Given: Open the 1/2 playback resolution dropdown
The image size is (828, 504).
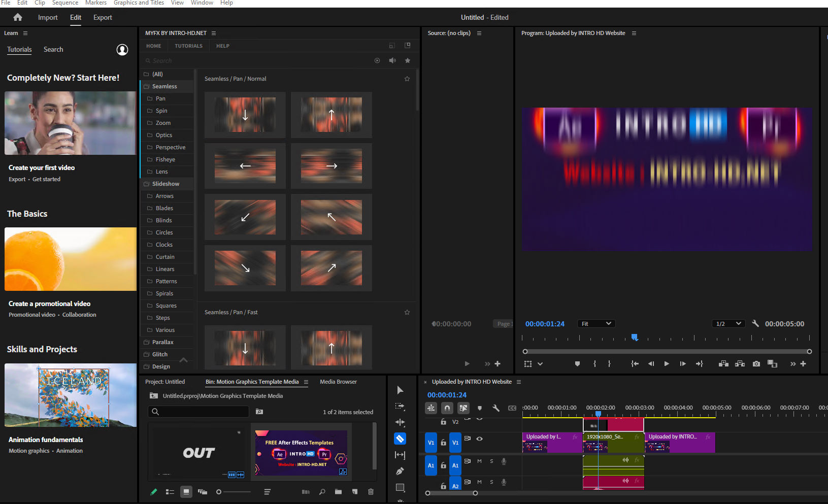Looking at the screenshot, I should (x=728, y=324).
